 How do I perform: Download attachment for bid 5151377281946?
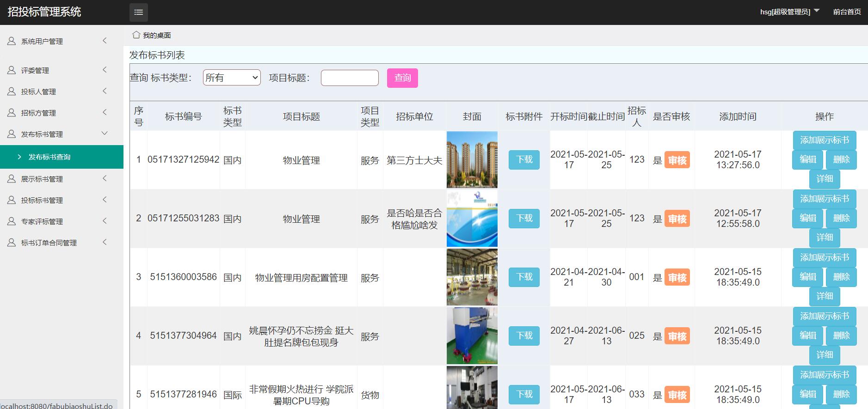tap(524, 395)
